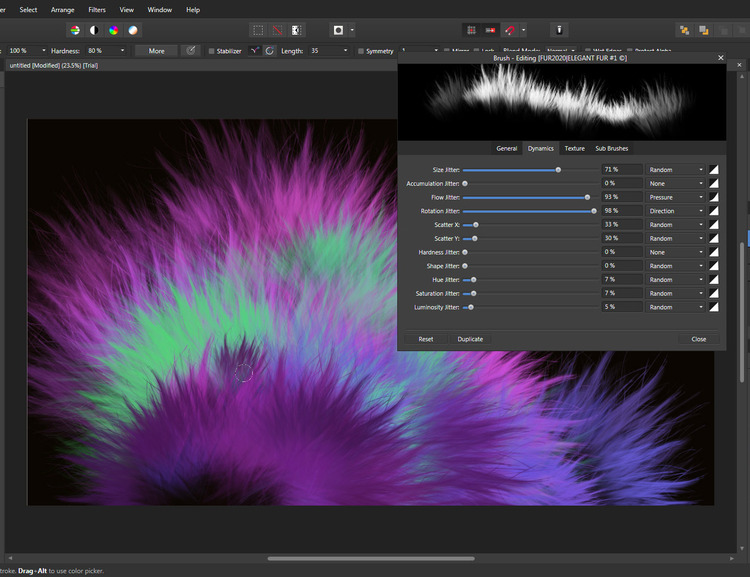This screenshot has width=750, height=577.
Task: Select the rope stabilizer mode icon
Action: pos(254,50)
